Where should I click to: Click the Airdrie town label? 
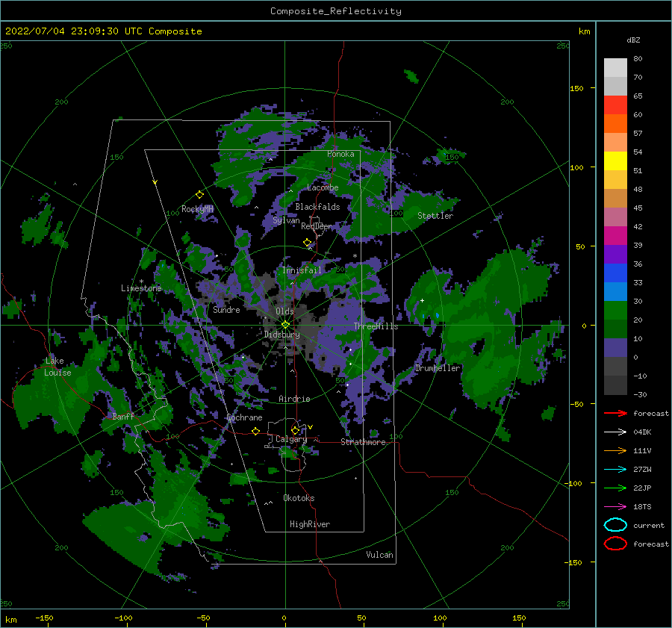point(294,399)
